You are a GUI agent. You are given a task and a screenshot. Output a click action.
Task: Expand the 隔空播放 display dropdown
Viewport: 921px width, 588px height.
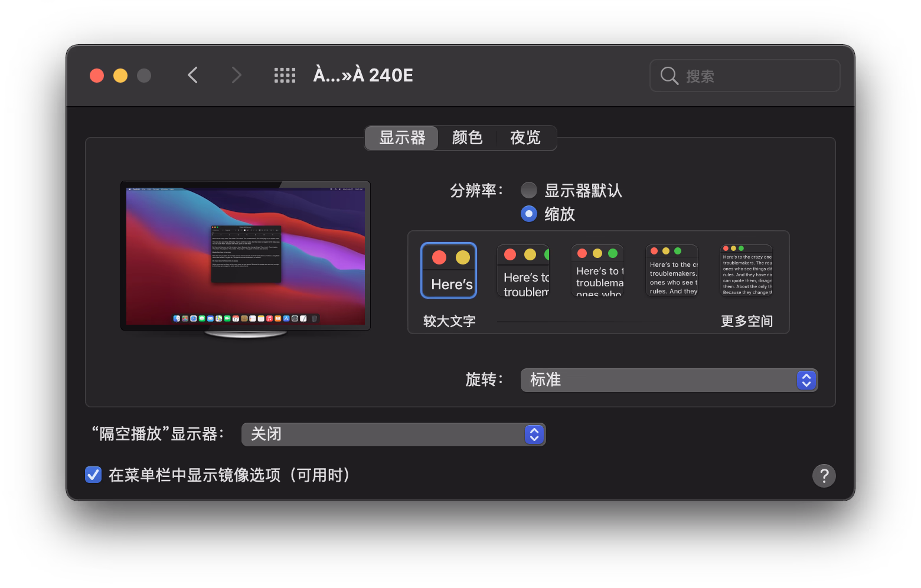click(393, 435)
